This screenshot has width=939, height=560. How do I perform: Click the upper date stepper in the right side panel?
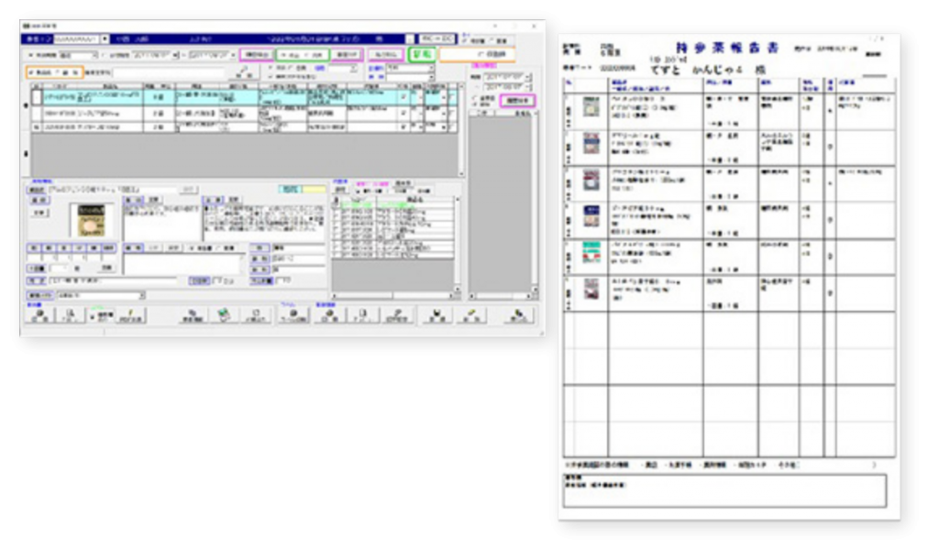[x=528, y=78]
